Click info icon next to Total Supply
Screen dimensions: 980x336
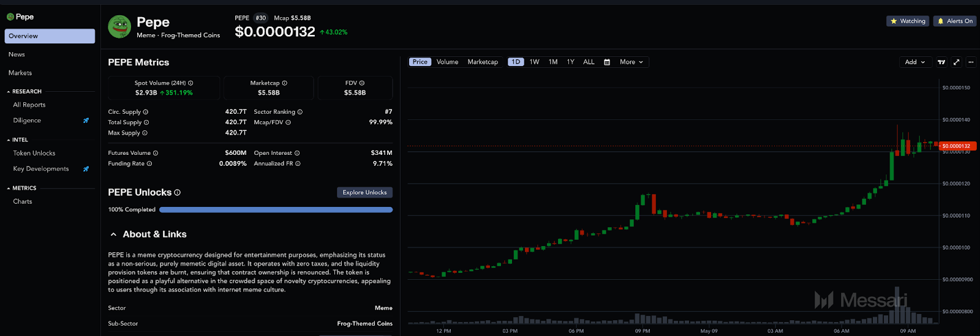tap(146, 122)
